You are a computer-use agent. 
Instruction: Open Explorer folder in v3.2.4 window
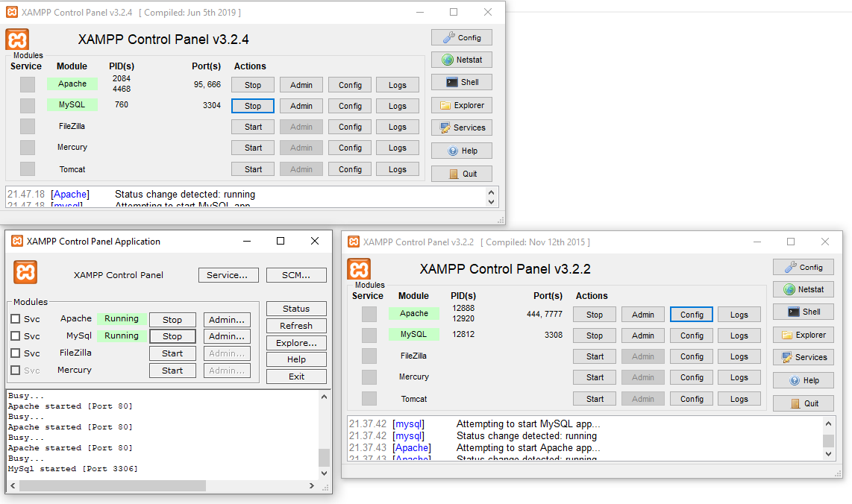coord(462,105)
